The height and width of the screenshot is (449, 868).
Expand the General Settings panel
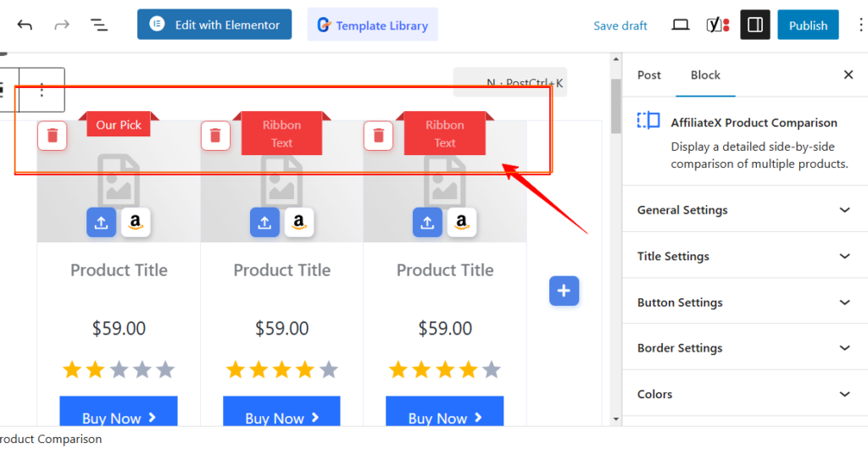tap(744, 209)
